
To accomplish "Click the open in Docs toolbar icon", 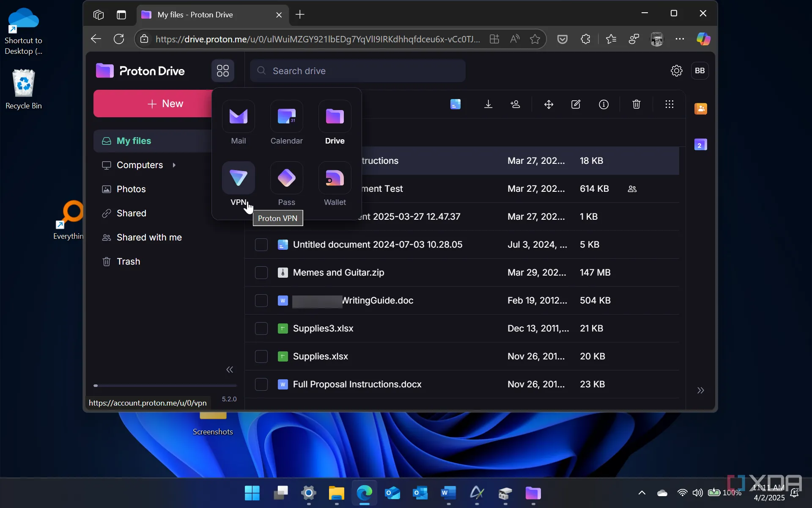I will [x=455, y=104].
